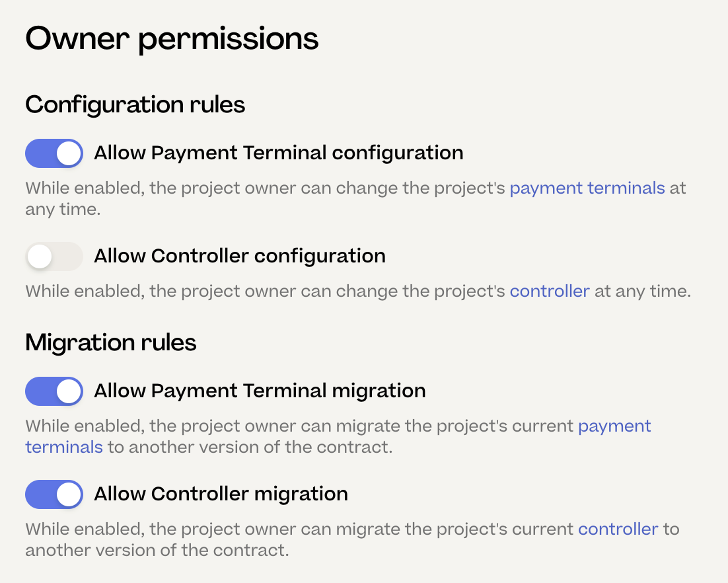Click the Configuration rules subheading
Viewport: 728px width, 583px height.
(135, 105)
